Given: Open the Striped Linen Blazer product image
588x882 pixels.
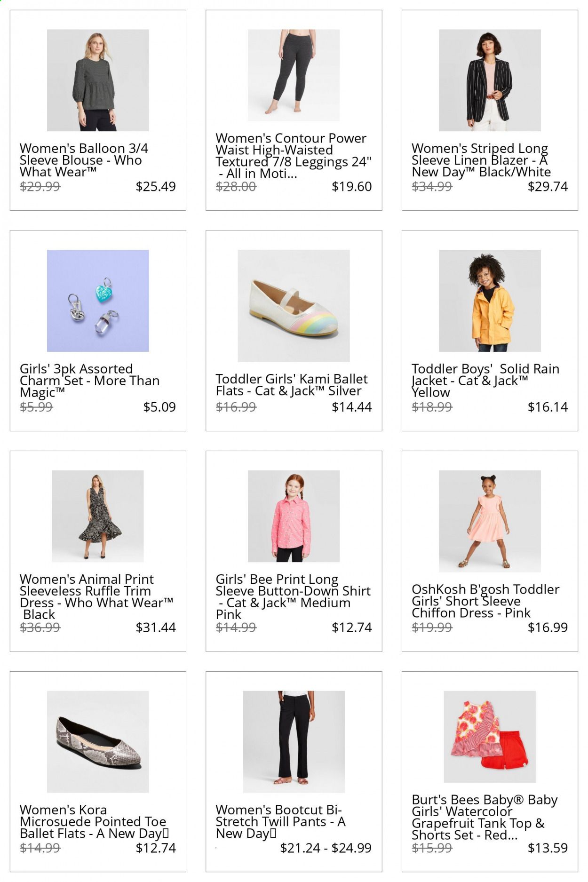Looking at the screenshot, I should 490,80.
